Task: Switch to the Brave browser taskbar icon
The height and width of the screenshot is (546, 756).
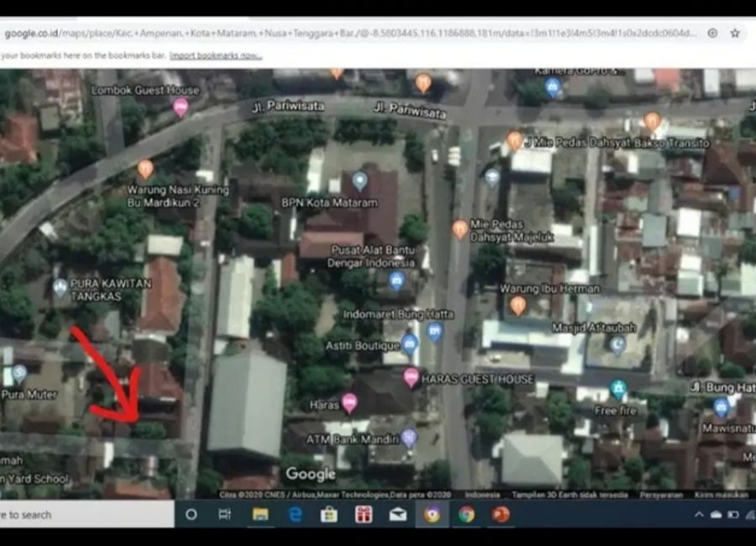Action: pos(432,515)
